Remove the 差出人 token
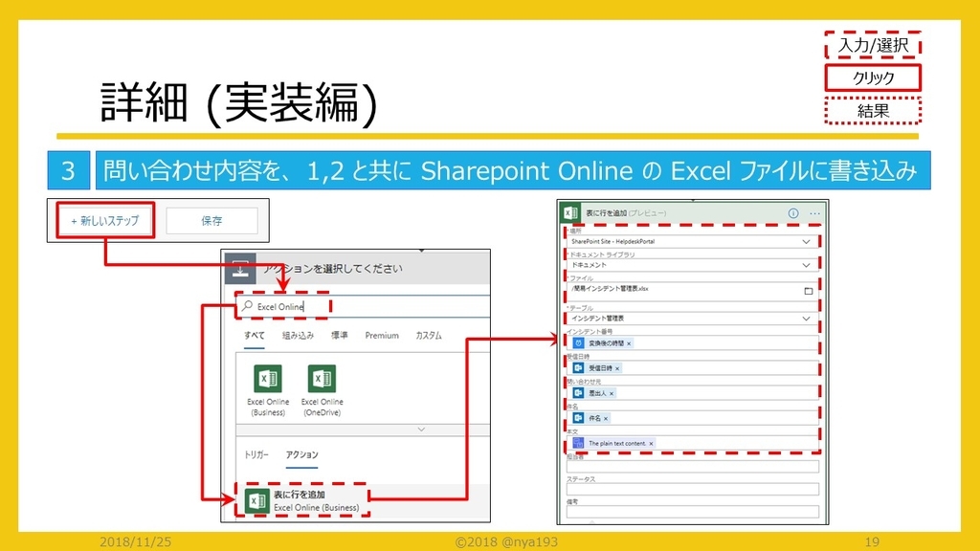Screen dimensions: 980x551 click(612, 393)
